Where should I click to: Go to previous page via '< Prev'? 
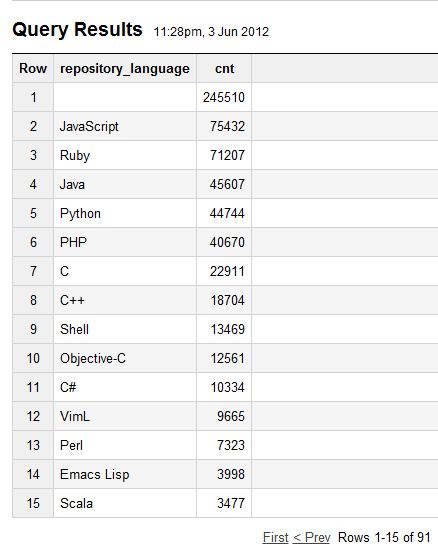point(311,537)
